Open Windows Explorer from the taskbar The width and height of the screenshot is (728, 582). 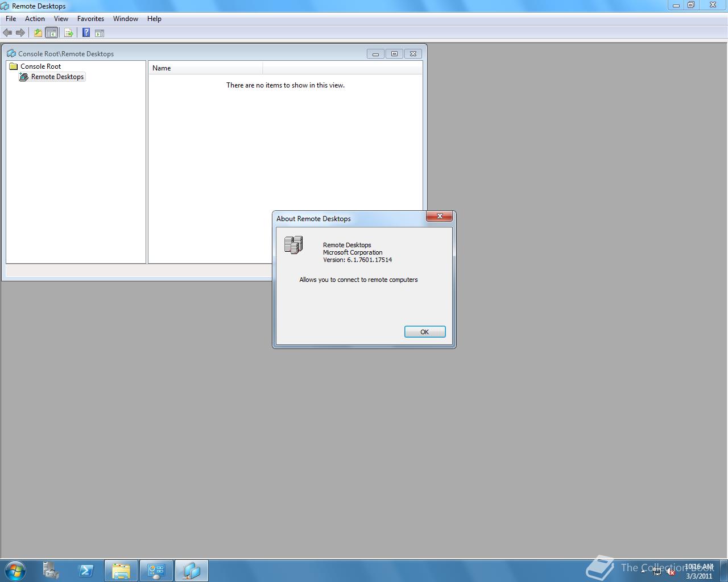121,571
